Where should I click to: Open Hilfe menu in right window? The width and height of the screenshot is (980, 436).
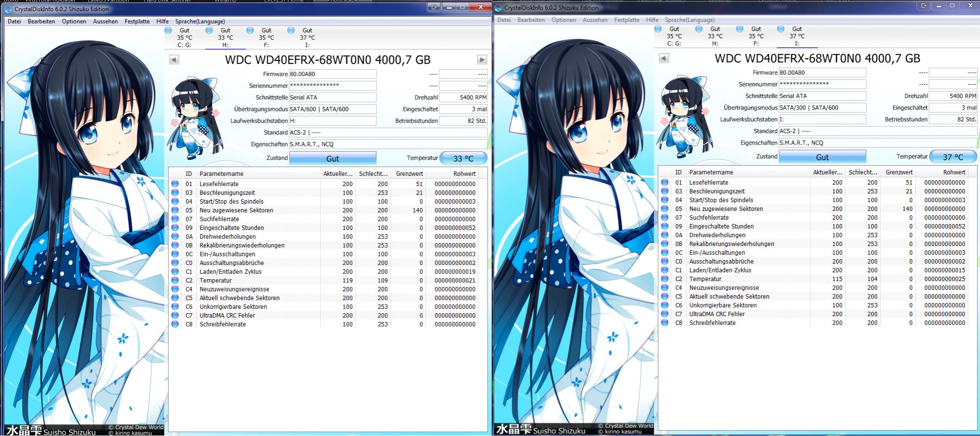coord(652,20)
